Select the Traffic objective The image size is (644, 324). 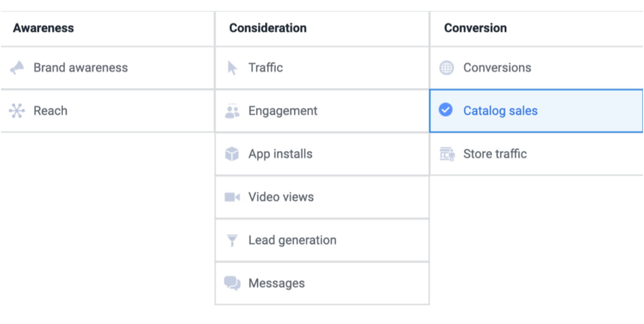[265, 68]
